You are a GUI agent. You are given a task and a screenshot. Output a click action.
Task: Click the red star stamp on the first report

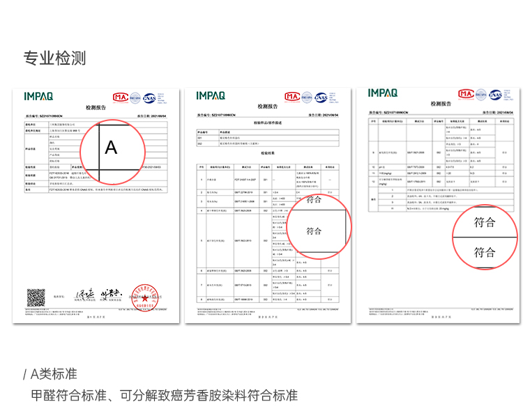click(x=144, y=298)
